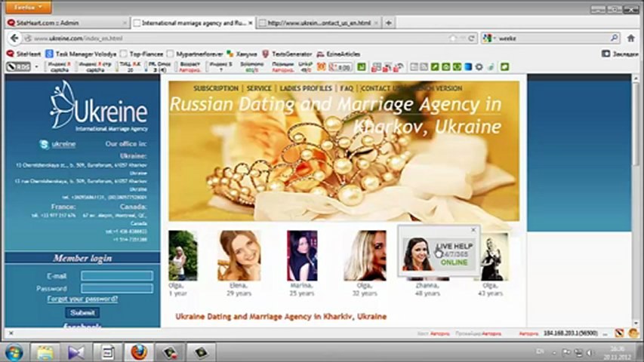Go back to previous page
The width and height of the screenshot is (644, 362).
(14, 38)
